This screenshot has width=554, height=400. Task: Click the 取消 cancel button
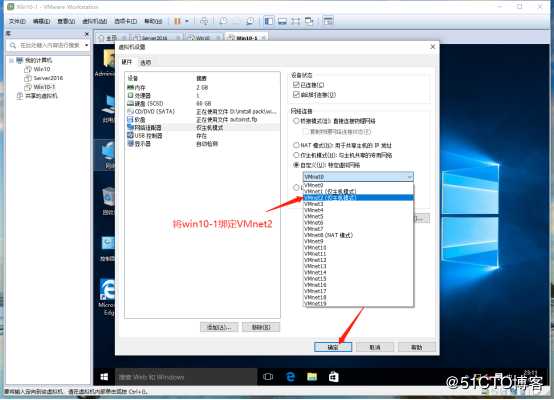click(x=375, y=347)
